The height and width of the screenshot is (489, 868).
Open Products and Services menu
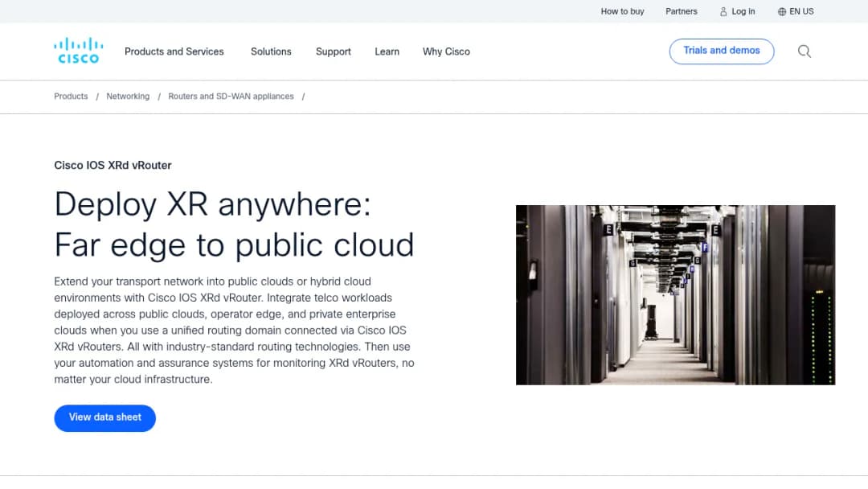coord(174,51)
